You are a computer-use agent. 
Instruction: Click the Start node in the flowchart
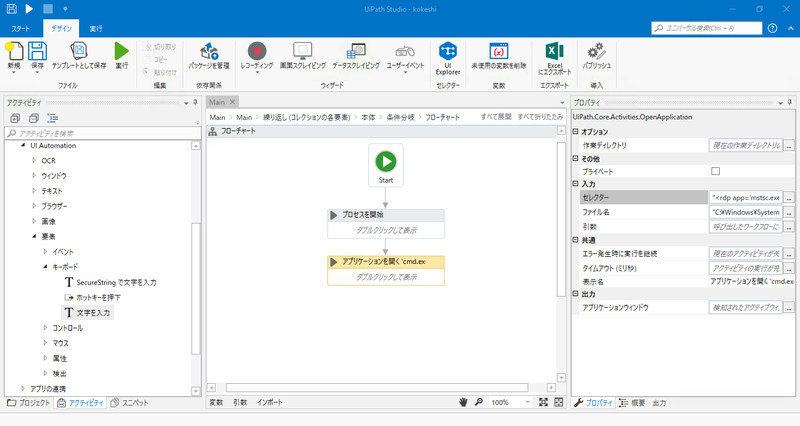coord(386,166)
